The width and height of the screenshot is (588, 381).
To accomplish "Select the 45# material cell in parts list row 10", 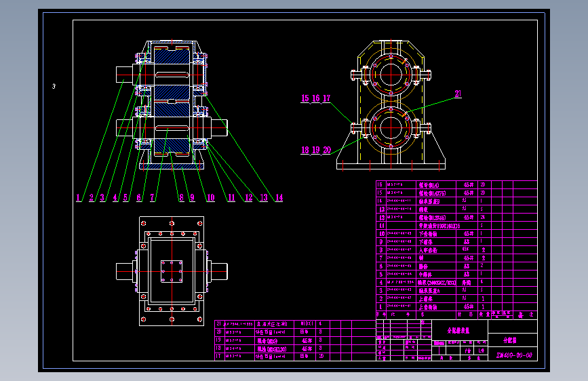I will click(467, 234).
